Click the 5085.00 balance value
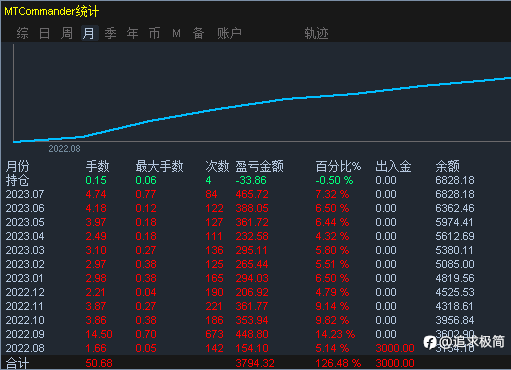511x370 pixels. (x=455, y=264)
